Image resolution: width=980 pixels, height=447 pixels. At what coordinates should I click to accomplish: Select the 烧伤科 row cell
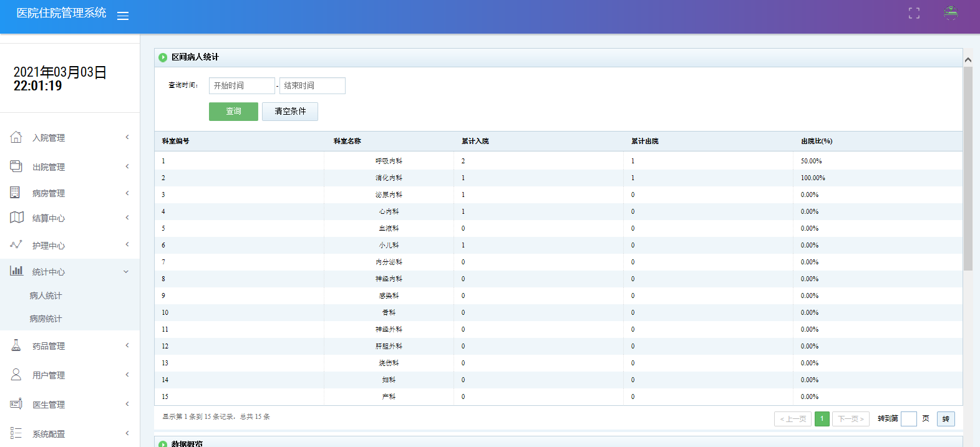click(389, 363)
